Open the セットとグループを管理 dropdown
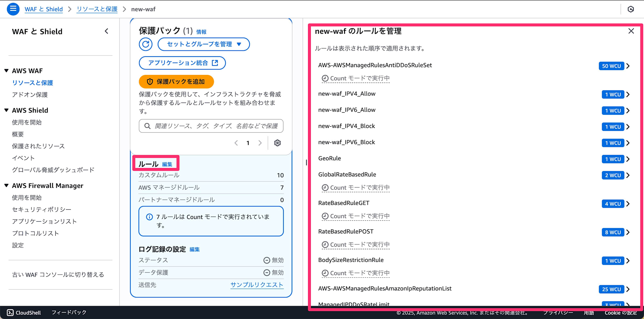The height and width of the screenshot is (319, 644). tap(204, 44)
